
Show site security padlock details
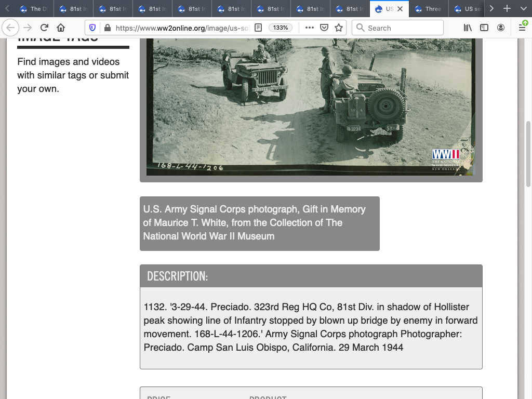point(107,28)
